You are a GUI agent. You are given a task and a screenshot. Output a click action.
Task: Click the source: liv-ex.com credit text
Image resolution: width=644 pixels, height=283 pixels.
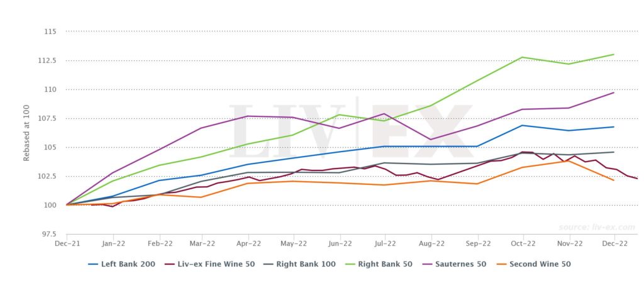click(x=597, y=227)
